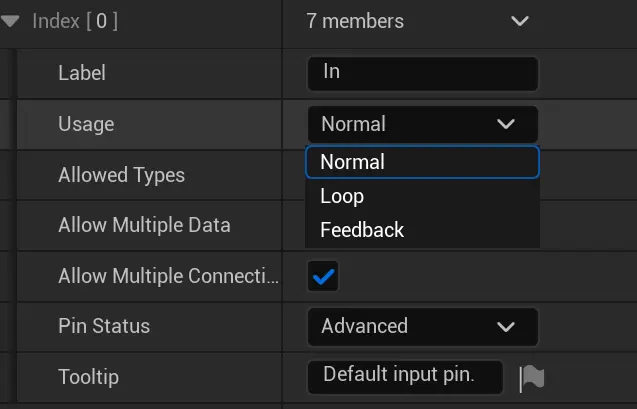This screenshot has width=637, height=409.
Task: Click the Pin Status property label
Action: point(104,326)
